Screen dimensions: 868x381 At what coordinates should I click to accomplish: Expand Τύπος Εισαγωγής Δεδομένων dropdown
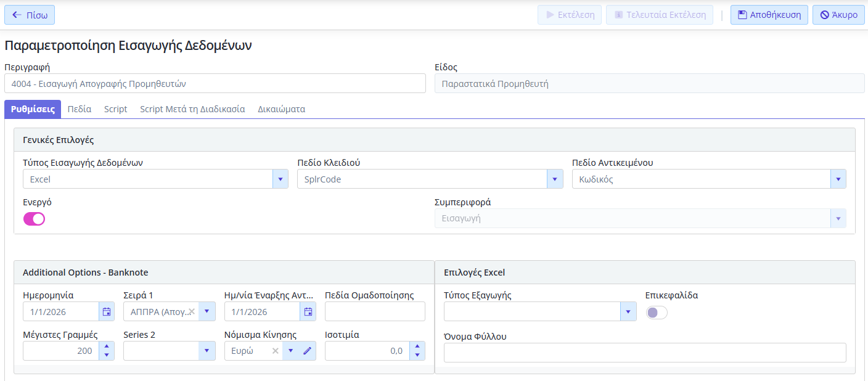280,179
